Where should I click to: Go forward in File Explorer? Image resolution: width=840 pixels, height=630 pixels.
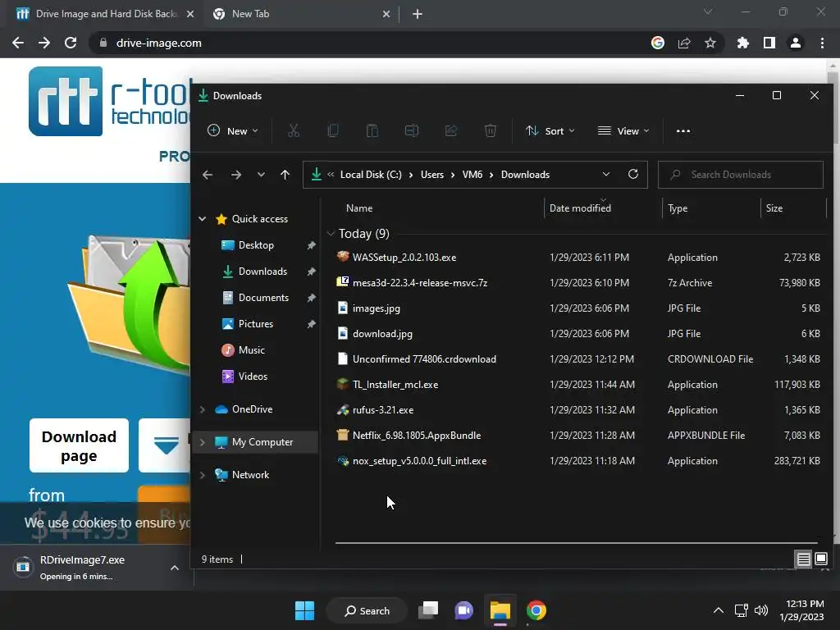235,175
